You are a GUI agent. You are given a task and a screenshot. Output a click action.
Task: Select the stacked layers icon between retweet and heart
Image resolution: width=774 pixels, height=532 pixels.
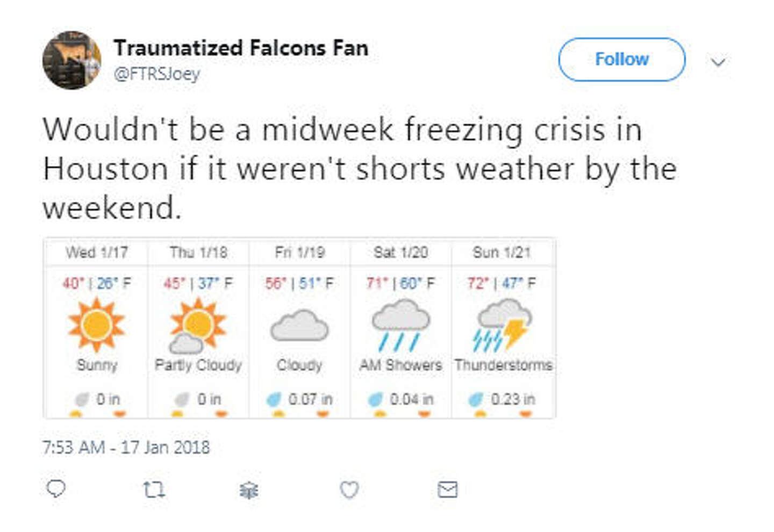[x=248, y=490]
